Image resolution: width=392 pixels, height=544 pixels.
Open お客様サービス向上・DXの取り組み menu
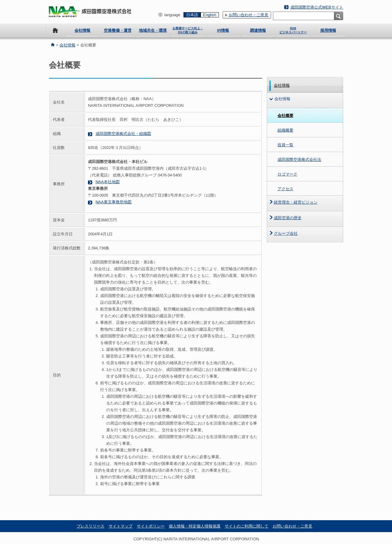[188, 30]
